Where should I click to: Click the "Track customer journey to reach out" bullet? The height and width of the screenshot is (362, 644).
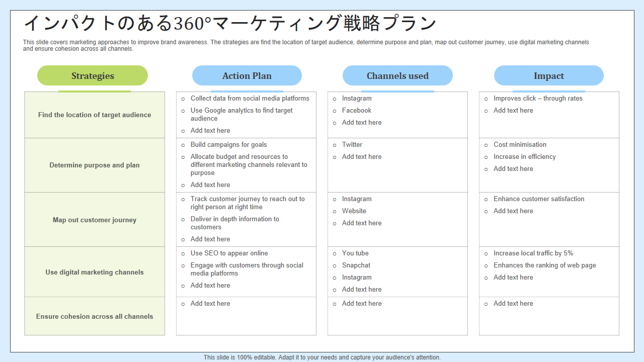coord(248,203)
